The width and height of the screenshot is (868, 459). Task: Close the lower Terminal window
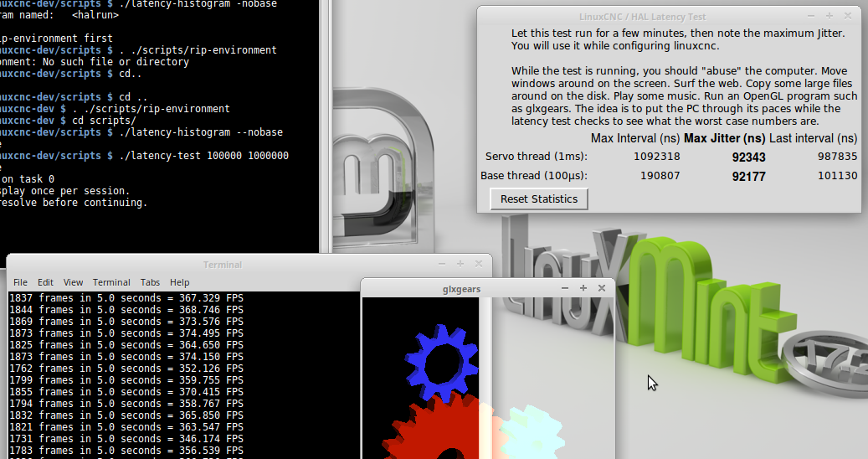coord(479,264)
